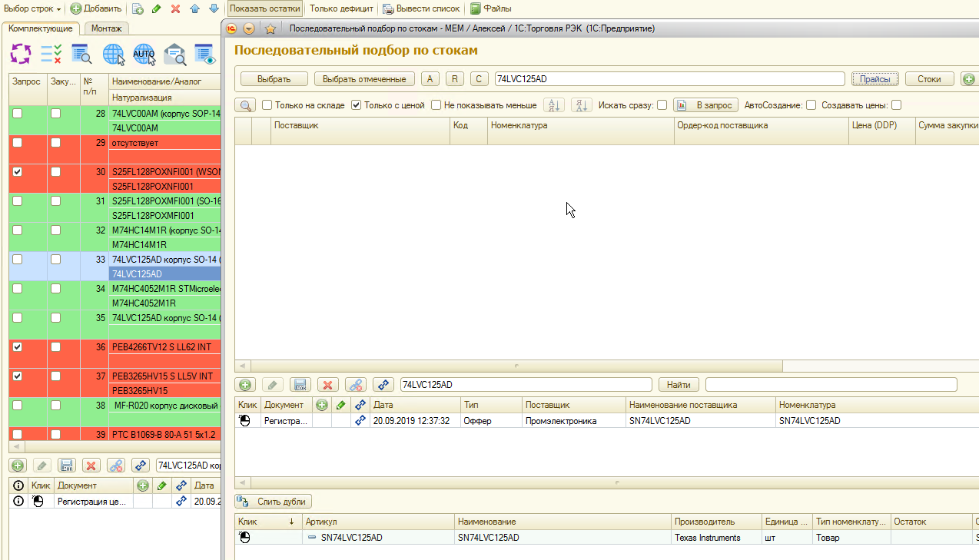Sort ascending with the A-Z icon

[553, 105]
